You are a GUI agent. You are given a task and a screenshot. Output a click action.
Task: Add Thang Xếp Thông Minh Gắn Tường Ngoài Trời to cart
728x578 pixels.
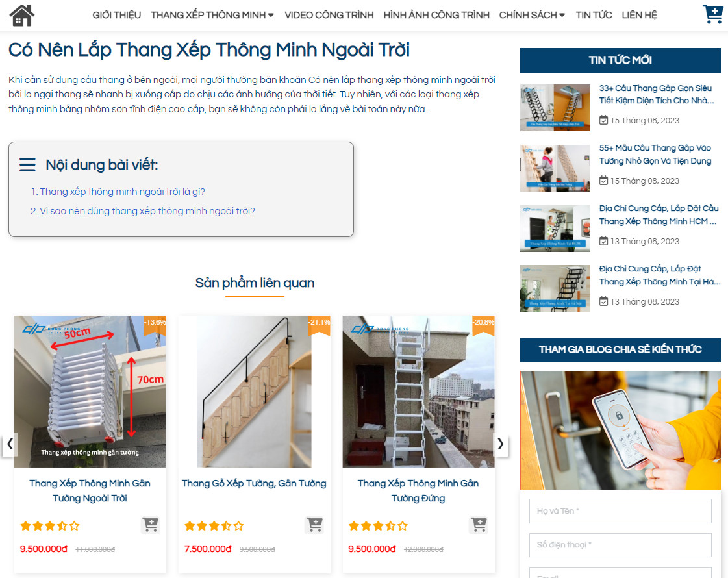tap(151, 525)
